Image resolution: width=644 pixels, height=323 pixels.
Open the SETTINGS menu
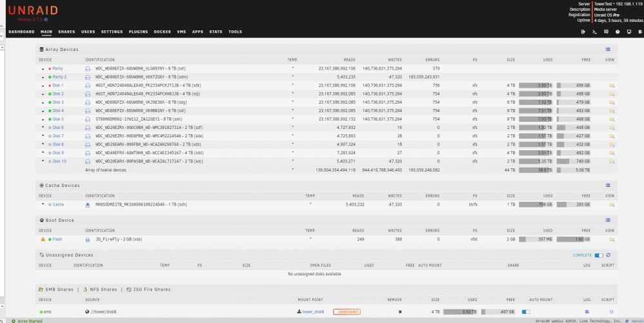[x=112, y=32]
